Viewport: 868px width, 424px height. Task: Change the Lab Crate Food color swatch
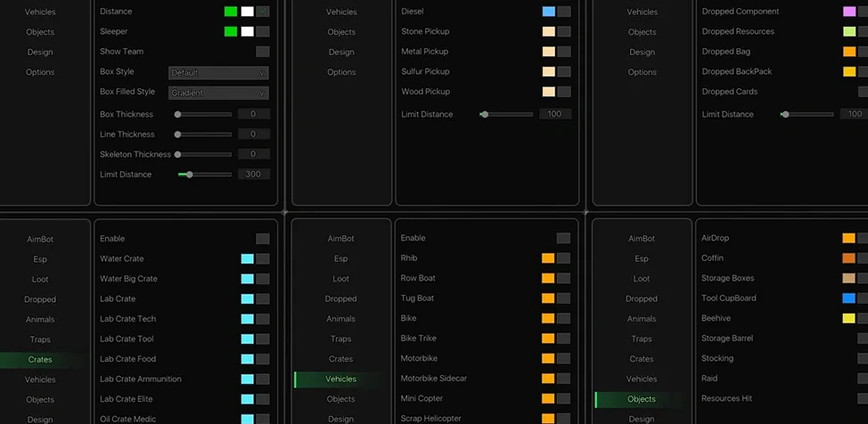pyautogui.click(x=248, y=359)
